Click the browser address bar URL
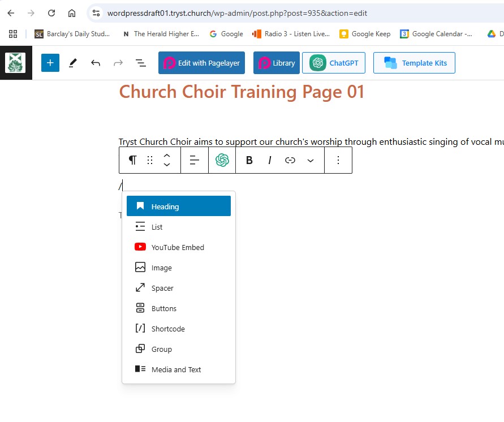Viewport: 504px width, 422px height. pos(232,12)
